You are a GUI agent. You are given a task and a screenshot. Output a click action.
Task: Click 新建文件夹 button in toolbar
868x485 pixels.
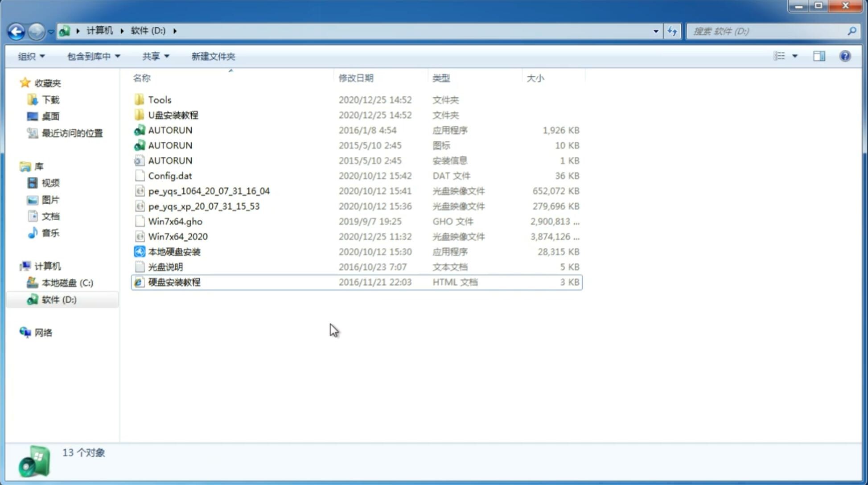point(214,56)
